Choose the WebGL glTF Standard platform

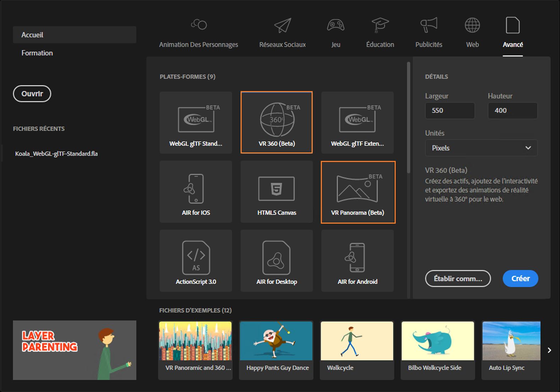[196, 122]
